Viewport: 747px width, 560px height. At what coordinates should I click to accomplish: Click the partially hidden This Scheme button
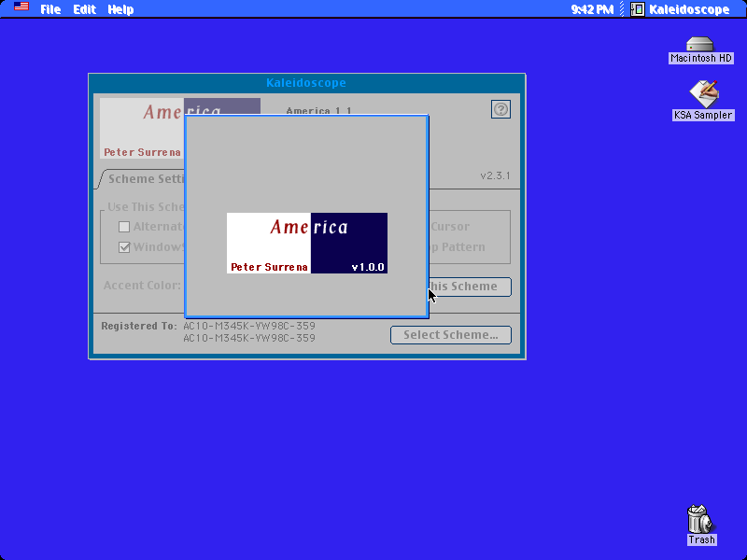coord(470,287)
